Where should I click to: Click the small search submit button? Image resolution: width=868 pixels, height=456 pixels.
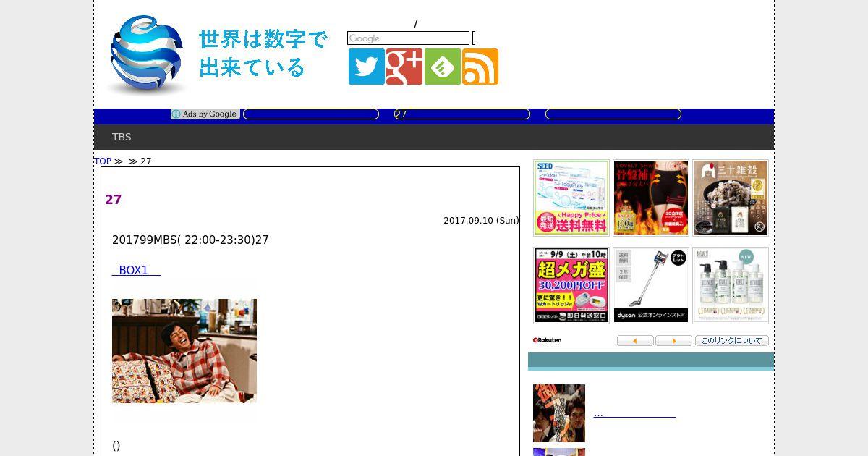pos(474,38)
